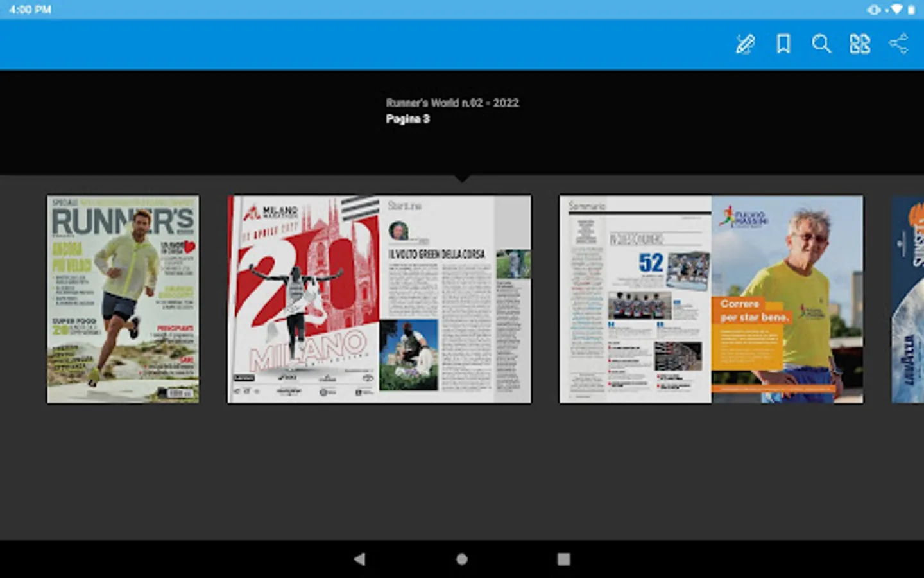Bookmark the current page

783,44
